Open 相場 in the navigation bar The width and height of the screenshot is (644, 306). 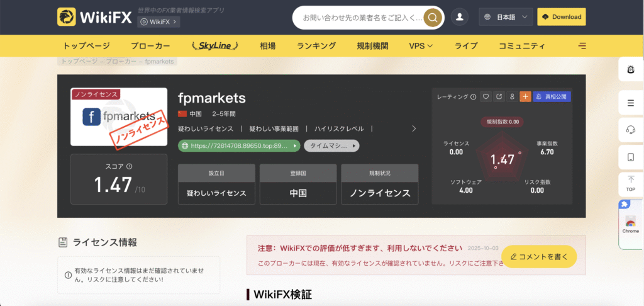click(x=268, y=46)
